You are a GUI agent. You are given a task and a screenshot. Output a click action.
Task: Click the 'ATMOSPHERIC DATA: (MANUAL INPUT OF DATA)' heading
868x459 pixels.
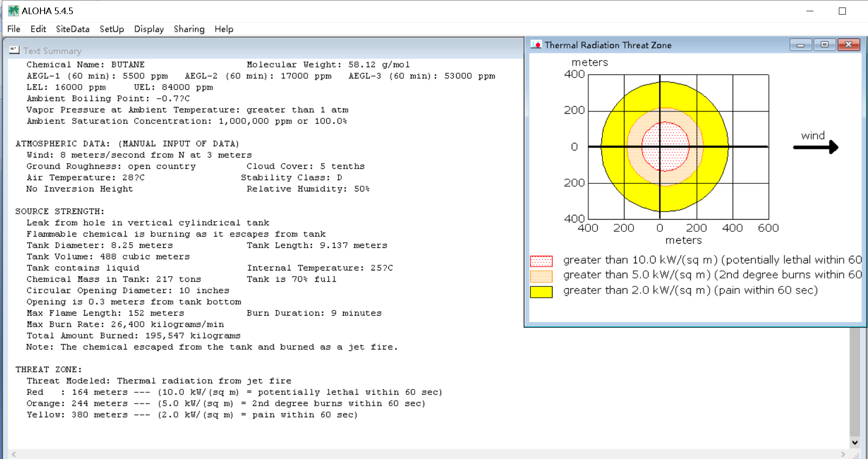pyautogui.click(x=127, y=144)
